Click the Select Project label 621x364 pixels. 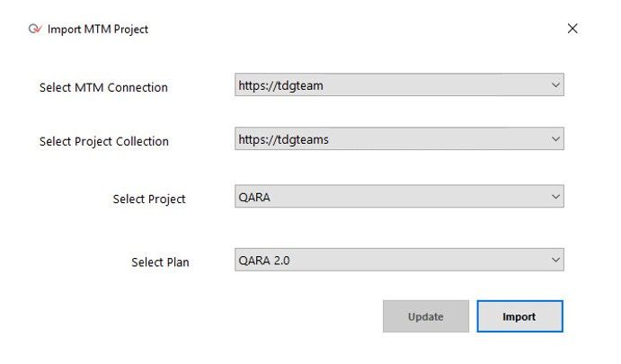pyautogui.click(x=149, y=199)
